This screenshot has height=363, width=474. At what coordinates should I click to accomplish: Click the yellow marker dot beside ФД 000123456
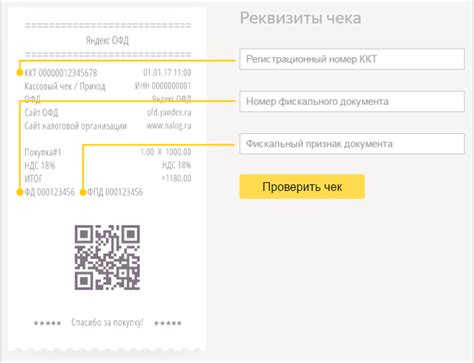tap(20, 192)
